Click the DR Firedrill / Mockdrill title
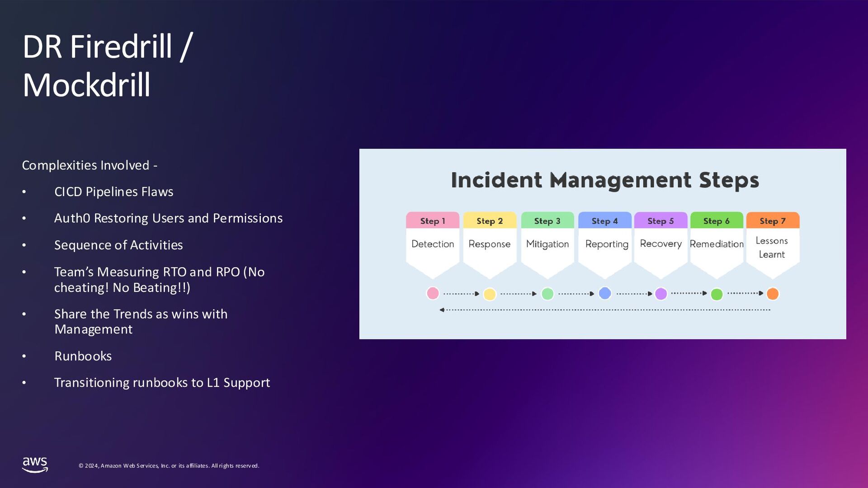Screen dimensions: 868x488 [108, 66]
